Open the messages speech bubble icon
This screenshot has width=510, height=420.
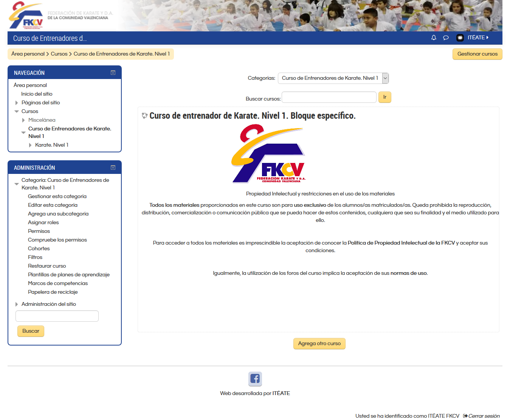tap(446, 38)
